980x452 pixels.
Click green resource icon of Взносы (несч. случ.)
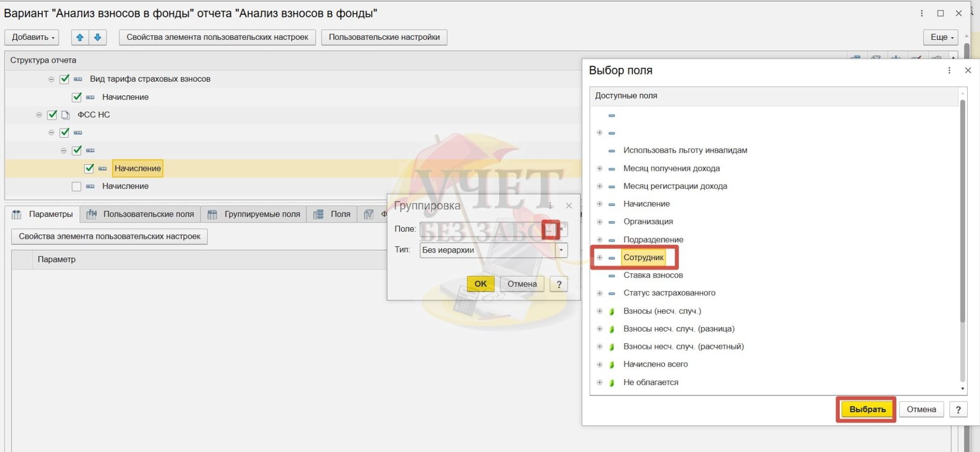point(611,311)
